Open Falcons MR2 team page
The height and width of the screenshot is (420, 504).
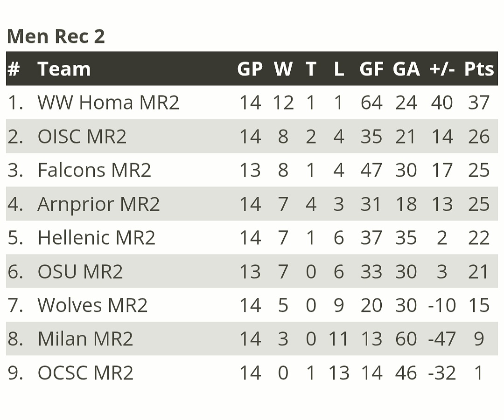pos(94,170)
